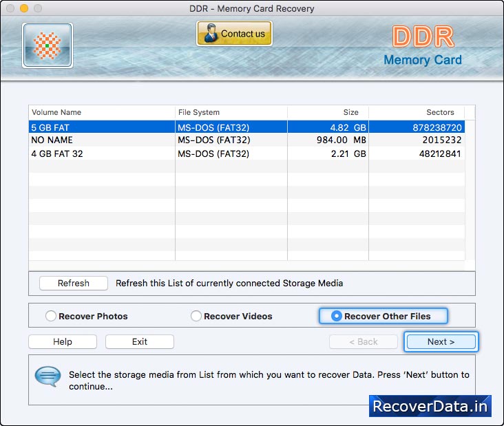This screenshot has width=504, height=426.
Task: Click the 2015232 sectors value
Action: click(442, 140)
